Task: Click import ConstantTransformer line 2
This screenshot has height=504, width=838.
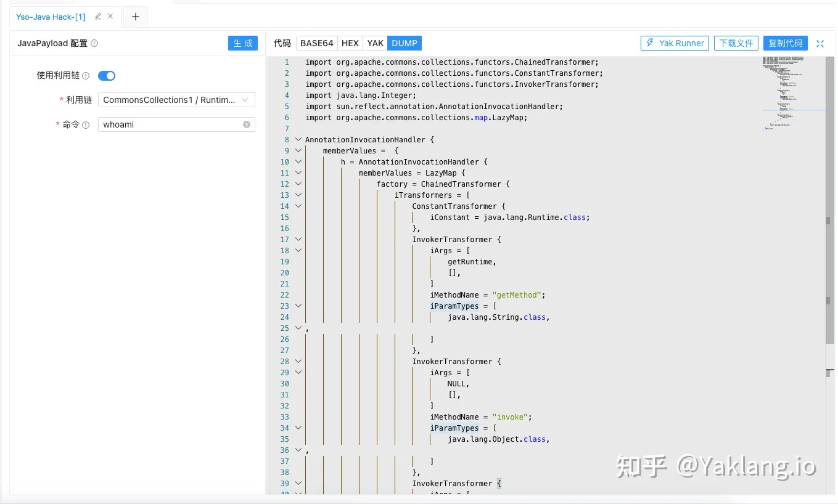Action: click(x=454, y=73)
